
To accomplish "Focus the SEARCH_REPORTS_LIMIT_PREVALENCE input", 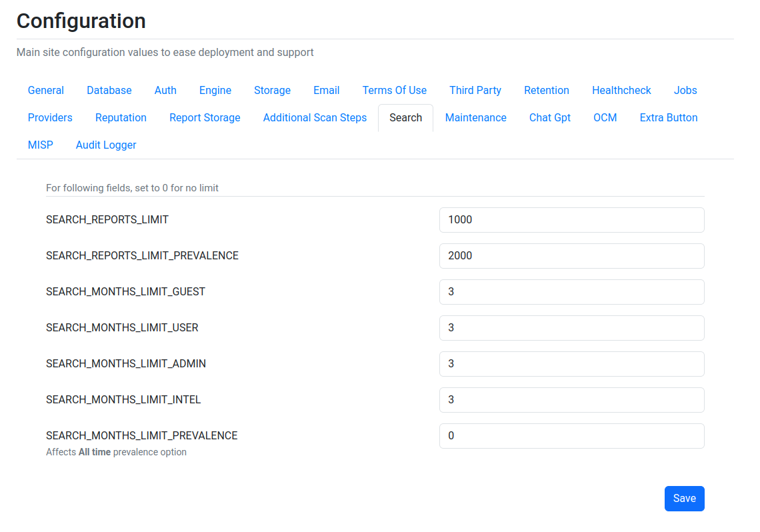I will pos(571,256).
